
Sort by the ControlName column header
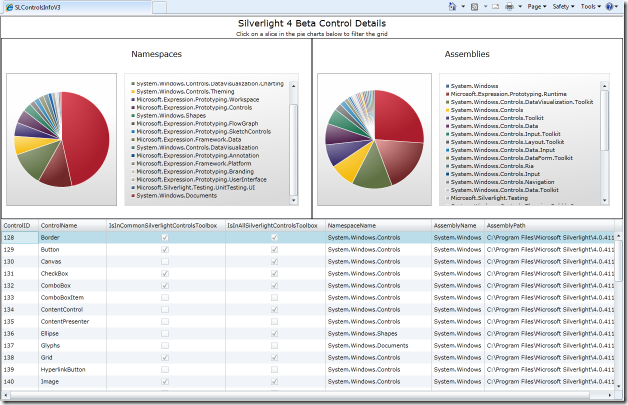(x=72, y=226)
